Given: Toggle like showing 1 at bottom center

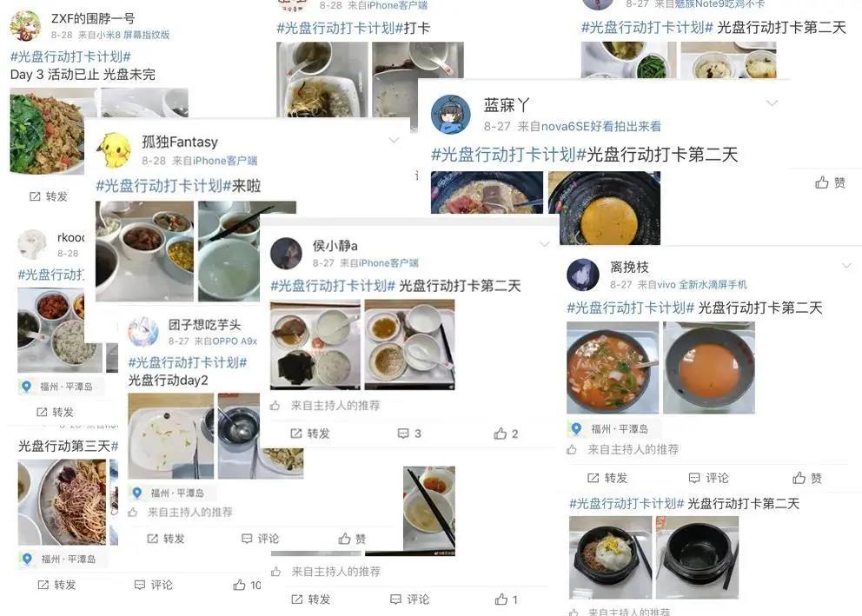Looking at the screenshot, I should 507,599.
